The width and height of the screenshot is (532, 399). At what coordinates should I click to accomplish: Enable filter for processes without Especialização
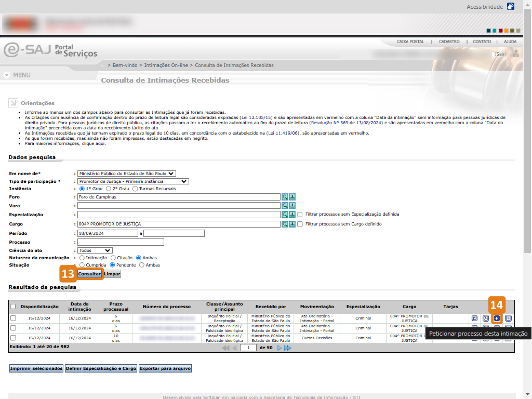300,215
